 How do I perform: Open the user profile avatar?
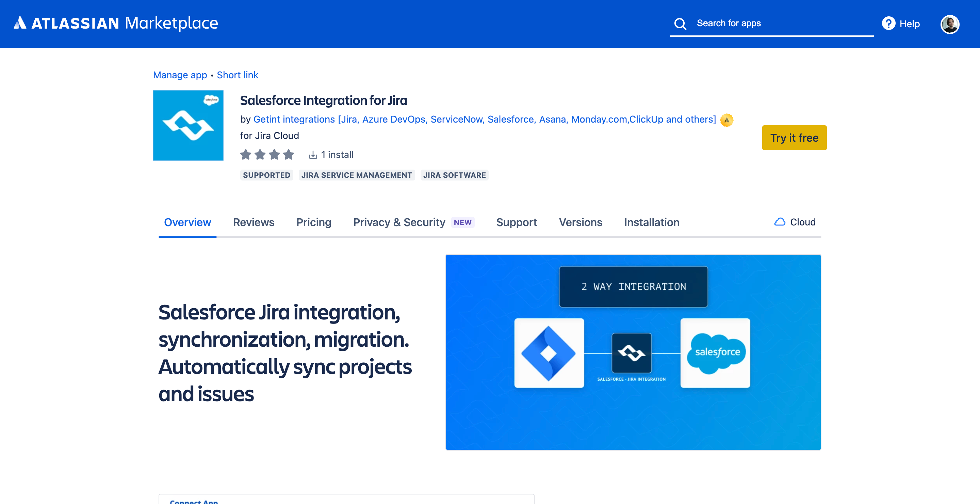pyautogui.click(x=950, y=24)
